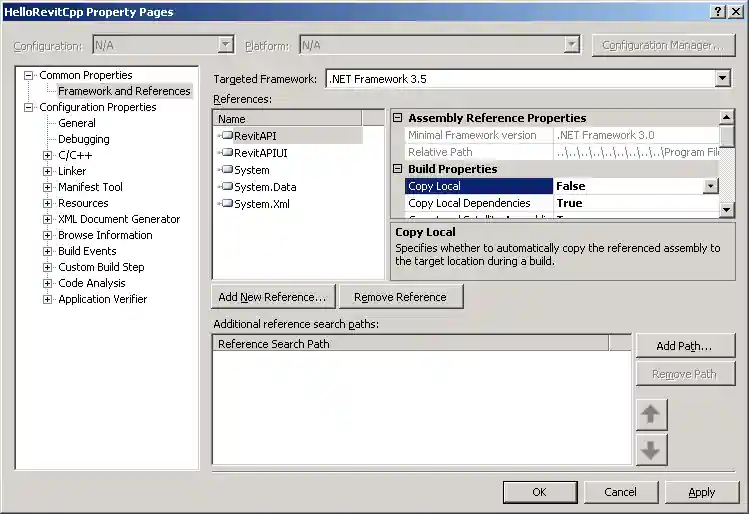Select Framework and References tree item

(124, 91)
